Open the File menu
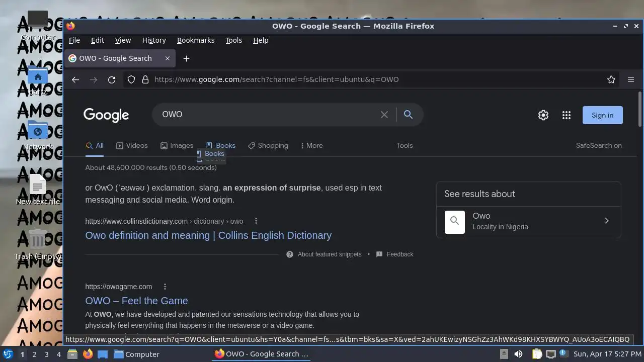Image resolution: width=644 pixels, height=362 pixels. [x=74, y=40]
